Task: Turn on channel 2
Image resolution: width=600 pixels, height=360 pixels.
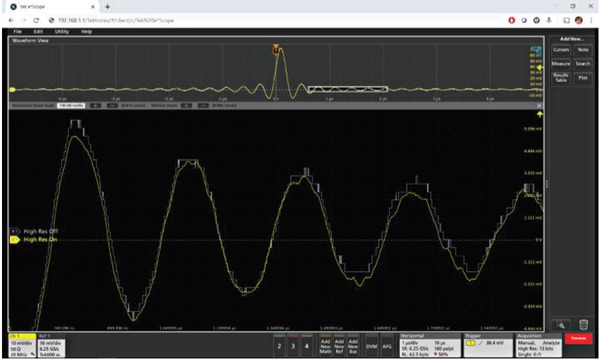Action: point(279,346)
